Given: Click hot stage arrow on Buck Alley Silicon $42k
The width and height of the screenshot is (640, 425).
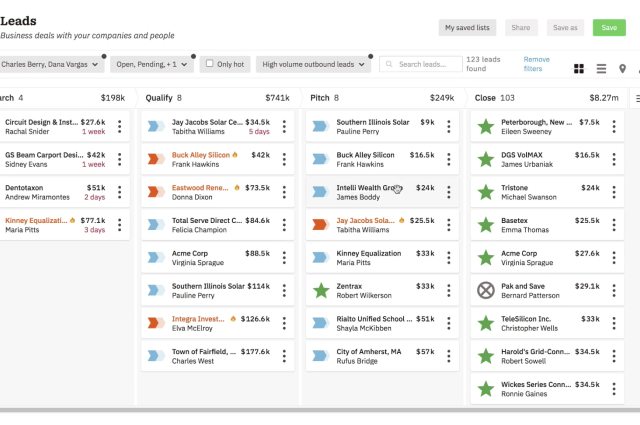Looking at the screenshot, I should pyautogui.click(x=156, y=159).
